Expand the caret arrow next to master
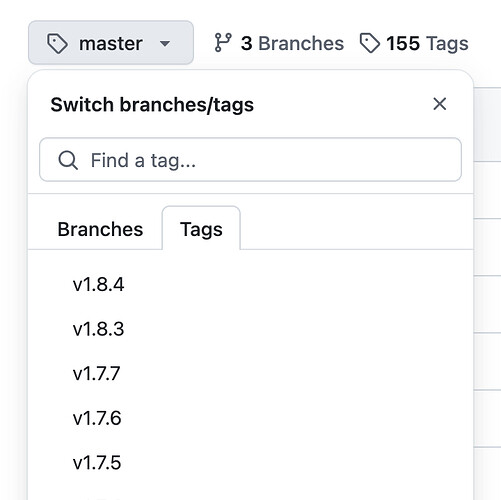Screen dimensions: 501x500 tap(165, 43)
